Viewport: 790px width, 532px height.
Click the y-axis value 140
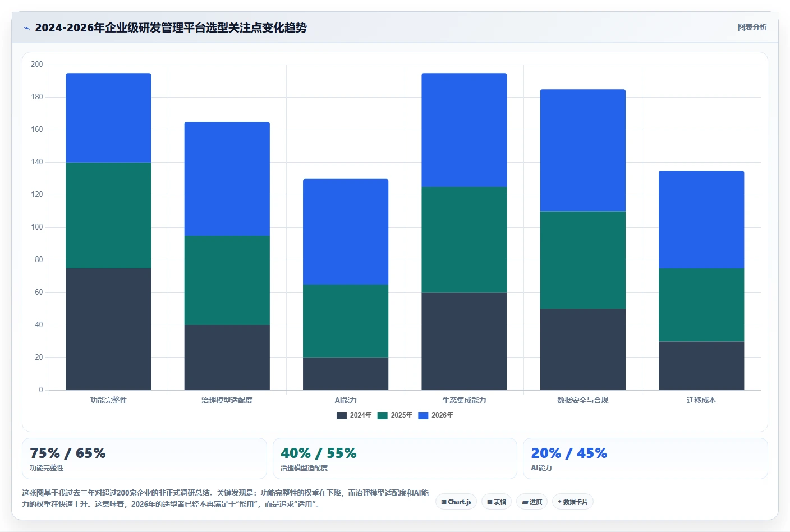coord(37,162)
